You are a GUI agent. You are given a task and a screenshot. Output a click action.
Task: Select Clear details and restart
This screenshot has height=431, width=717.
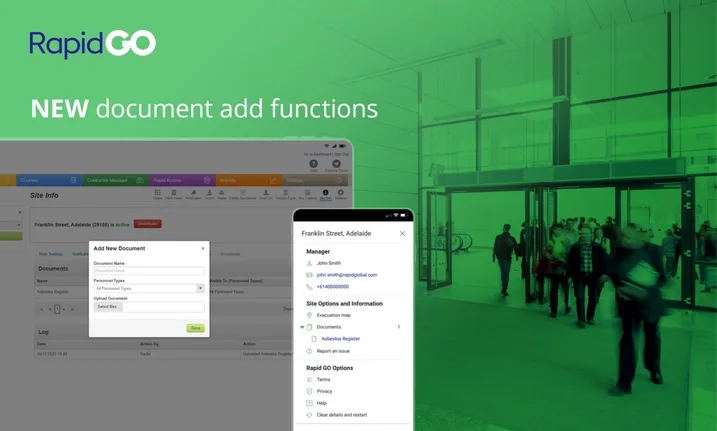point(342,415)
